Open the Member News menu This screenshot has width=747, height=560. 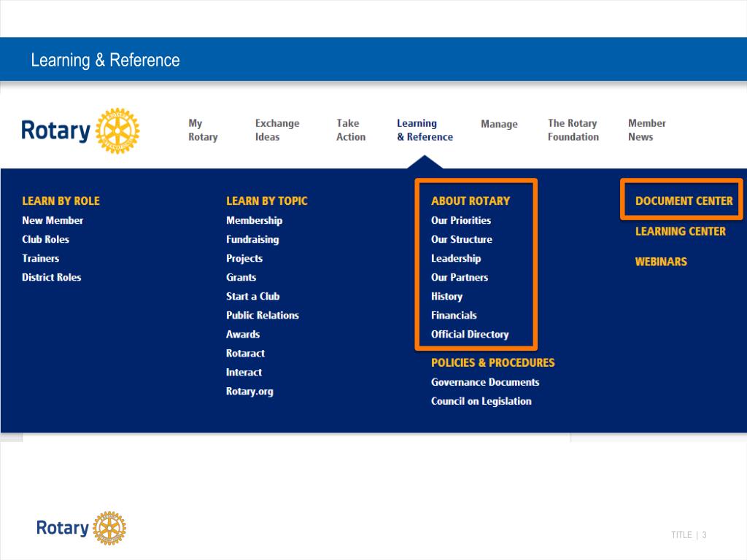pos(647,130)
